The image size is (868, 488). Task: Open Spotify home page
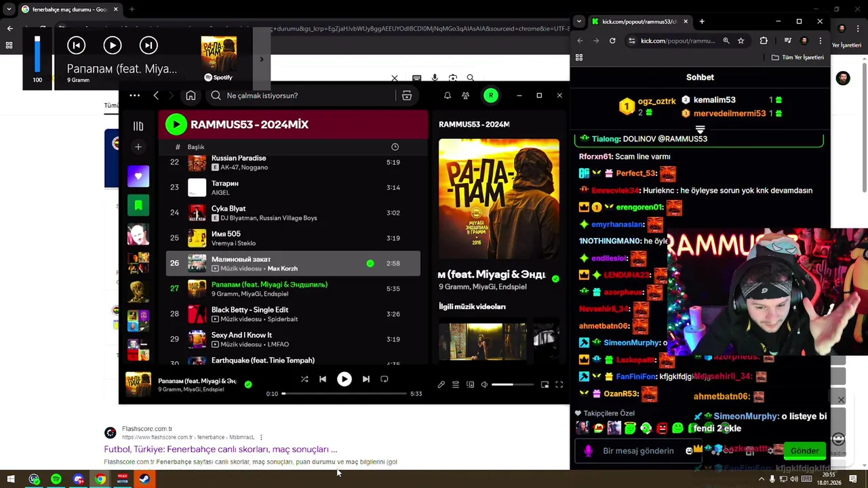[x=191, y=96]
